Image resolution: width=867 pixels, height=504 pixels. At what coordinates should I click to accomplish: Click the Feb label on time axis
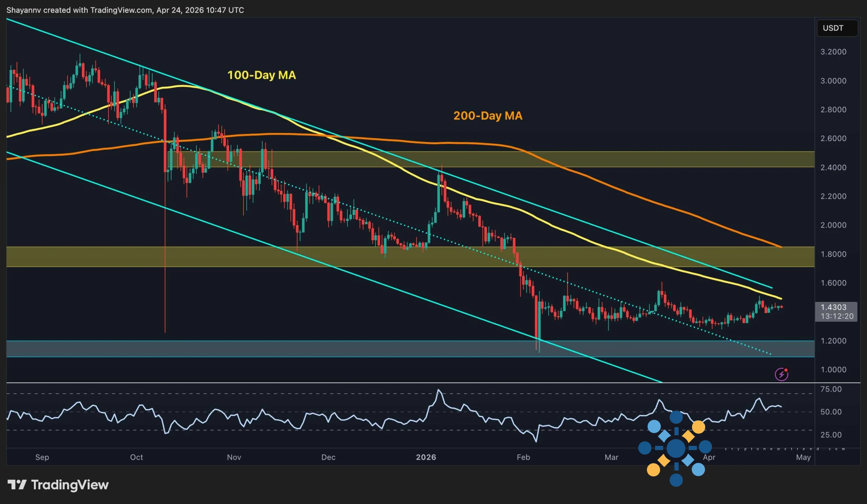(x=523, y=457)
